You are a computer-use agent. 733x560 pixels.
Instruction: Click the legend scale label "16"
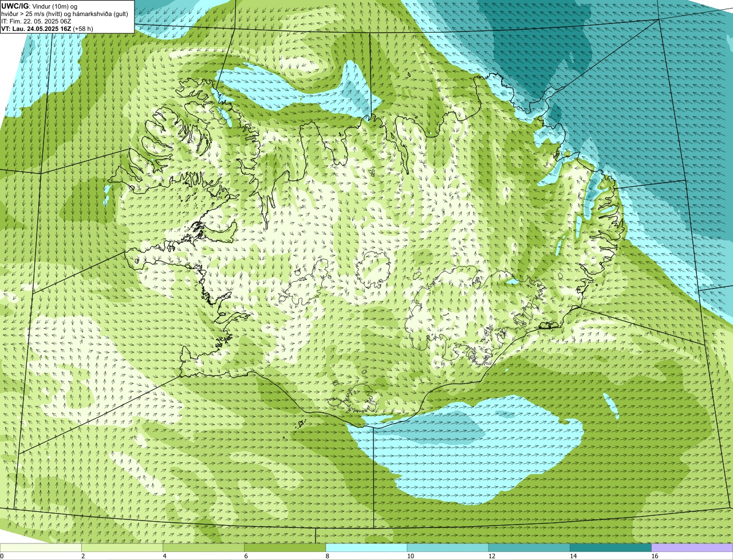[655, 556]
